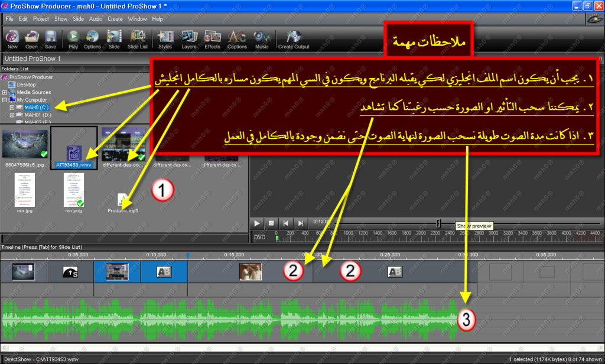Viewport: 605px width, 364px height.
Task: Click the New show toolbar icon
Action: coord(12,37)
